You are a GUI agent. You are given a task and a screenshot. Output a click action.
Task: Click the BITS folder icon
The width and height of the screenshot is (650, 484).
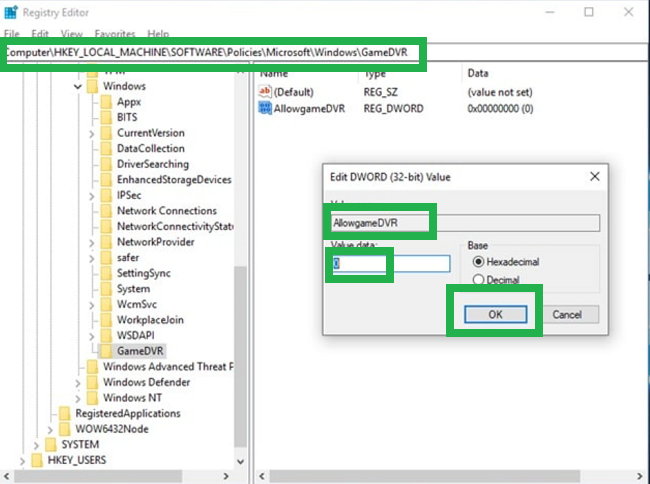(x=107, y=117)
